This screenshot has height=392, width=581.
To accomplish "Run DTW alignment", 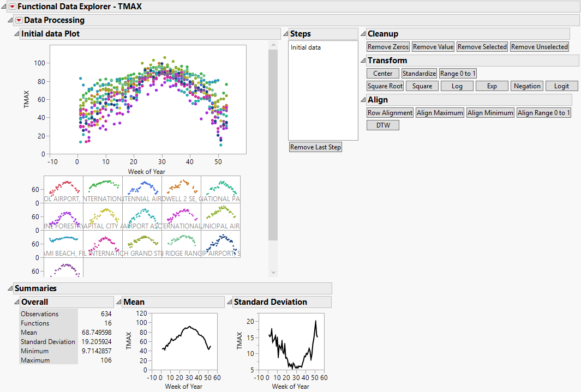I will pos(382,125).
